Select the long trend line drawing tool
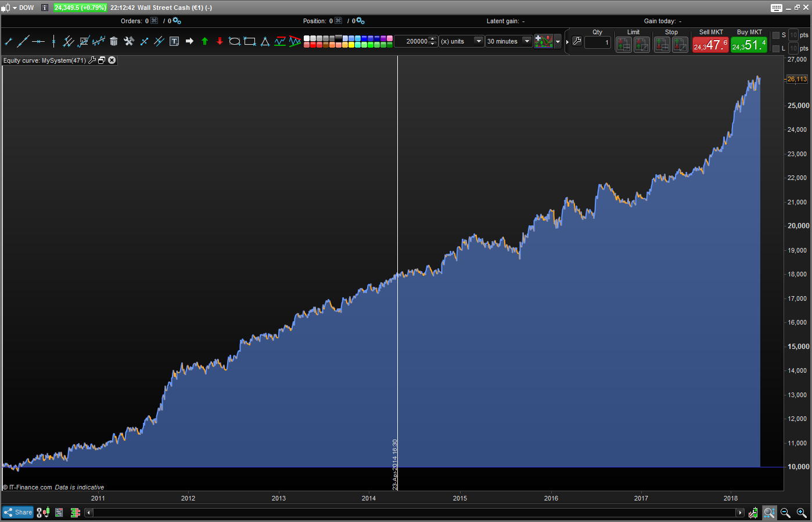 (23, 41)
